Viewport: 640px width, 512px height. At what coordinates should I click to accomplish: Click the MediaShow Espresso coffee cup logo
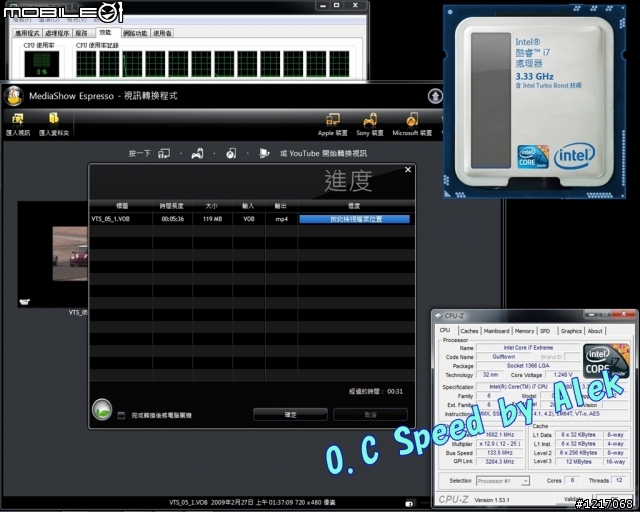[14, 96]
